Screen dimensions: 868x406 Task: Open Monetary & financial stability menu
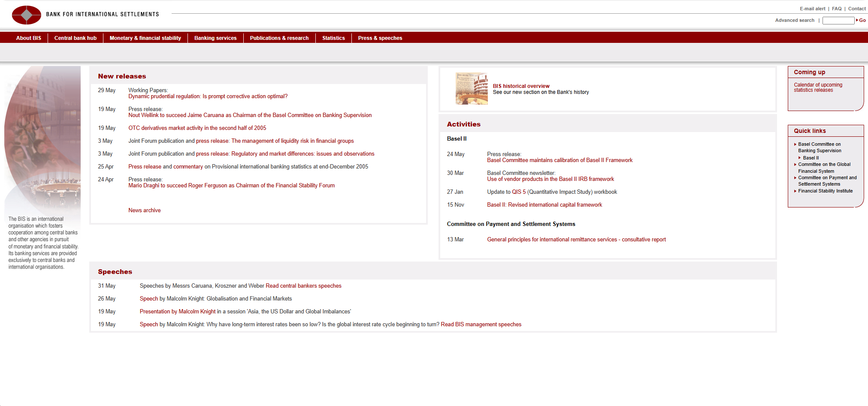tap(145, 38)
